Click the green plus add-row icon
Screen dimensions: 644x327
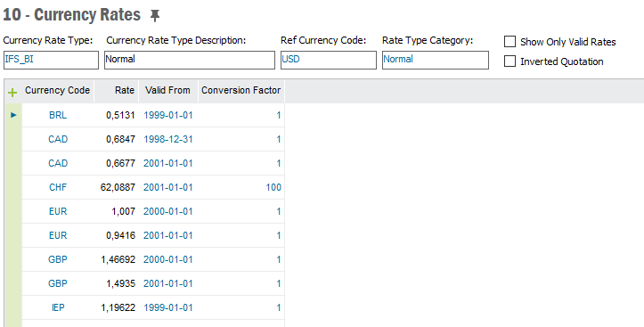[x=12, y=93]
